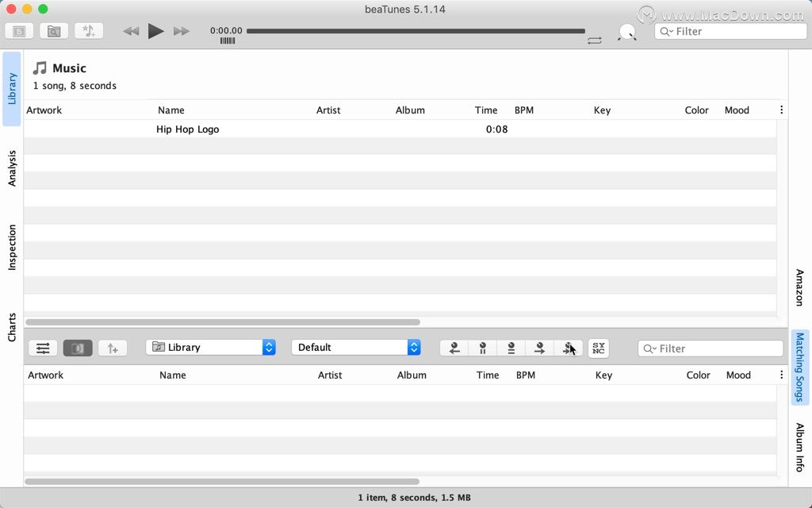
Task: Sort lower table by Artist column
Action: [330, 375]
